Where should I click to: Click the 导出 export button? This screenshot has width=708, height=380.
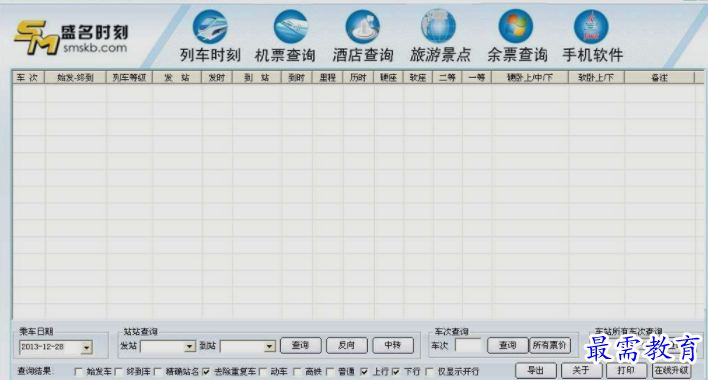[x=536, y=371]
